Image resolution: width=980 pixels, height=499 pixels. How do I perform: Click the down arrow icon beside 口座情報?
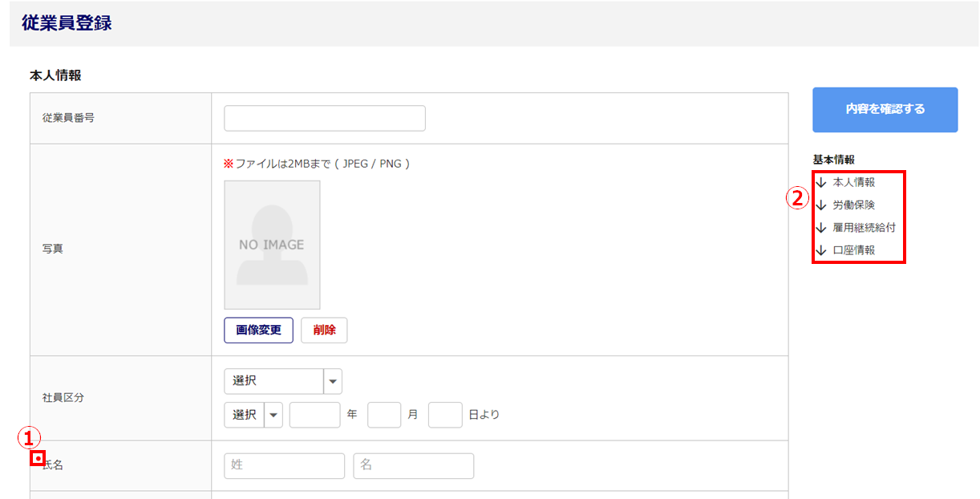[x=820, y=250]
